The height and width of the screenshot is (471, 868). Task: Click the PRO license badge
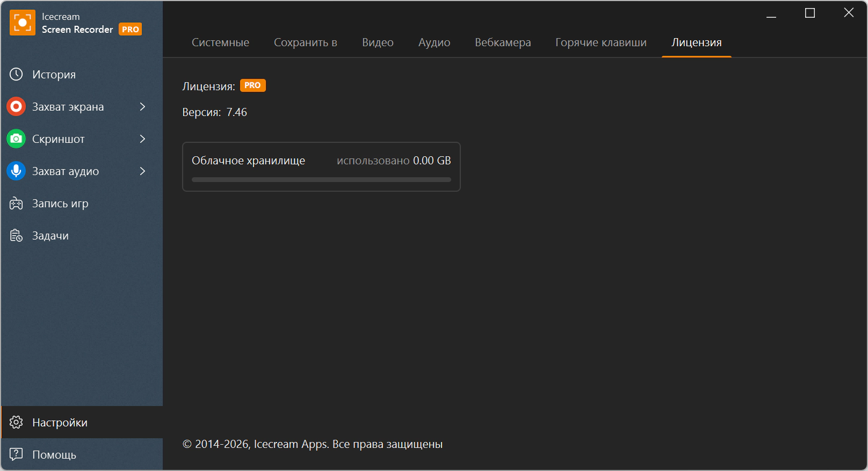tap(252, 85)
